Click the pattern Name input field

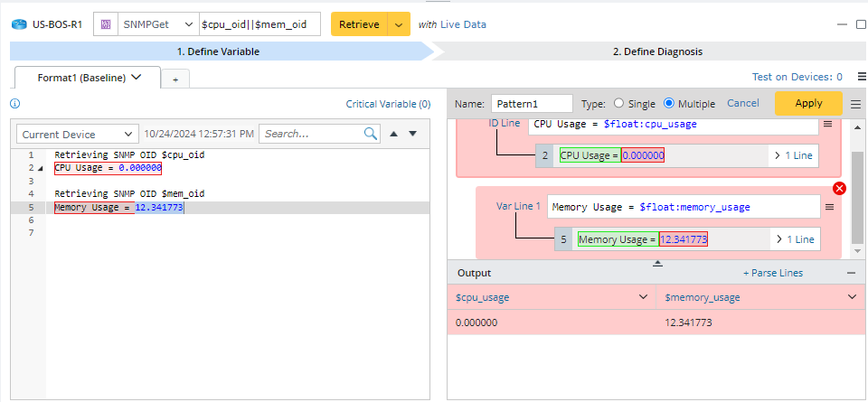(x=532, y=104)
